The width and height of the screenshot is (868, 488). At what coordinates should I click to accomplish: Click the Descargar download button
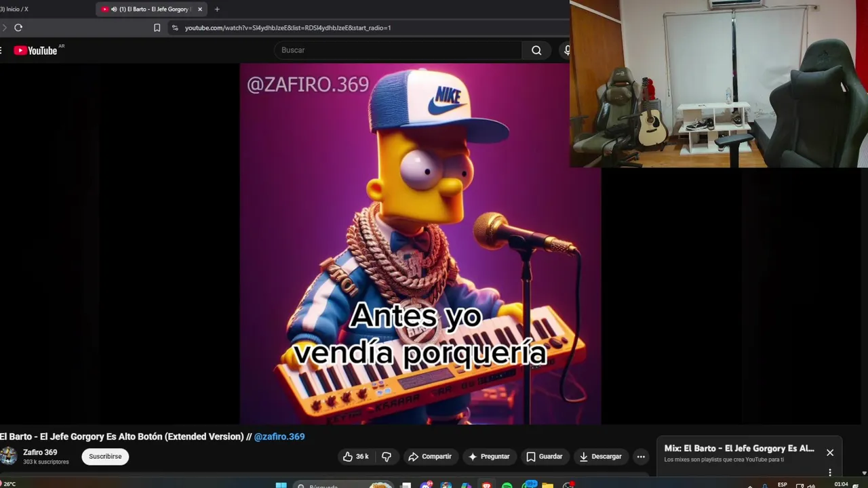(x=601, y=456)
